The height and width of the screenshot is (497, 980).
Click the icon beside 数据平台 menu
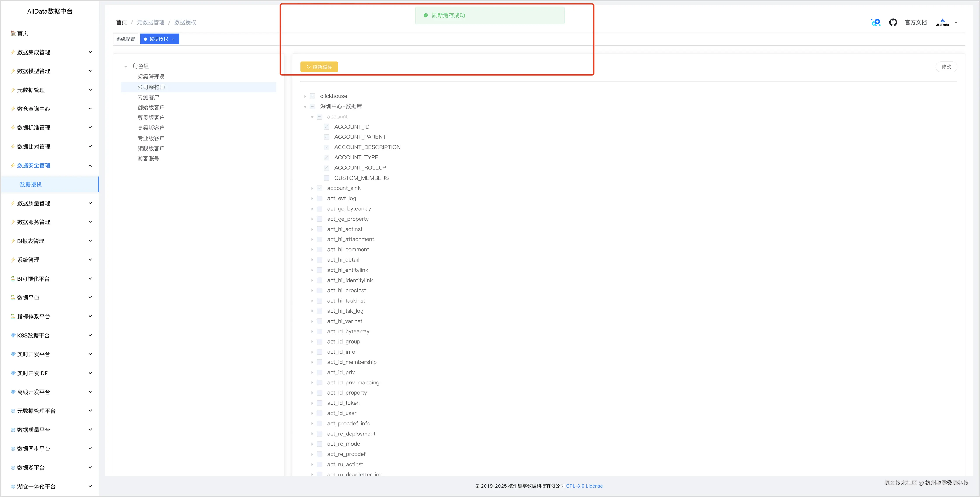[x=13, y=298]
